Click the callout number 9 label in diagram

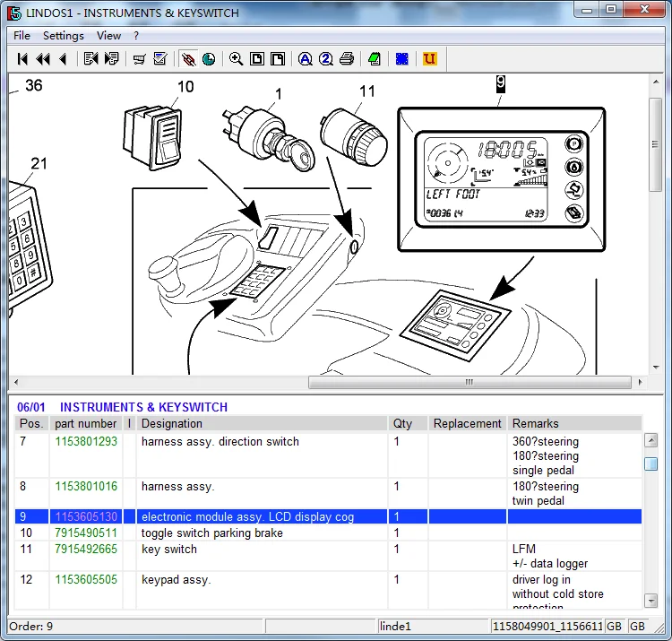point(500,83)
